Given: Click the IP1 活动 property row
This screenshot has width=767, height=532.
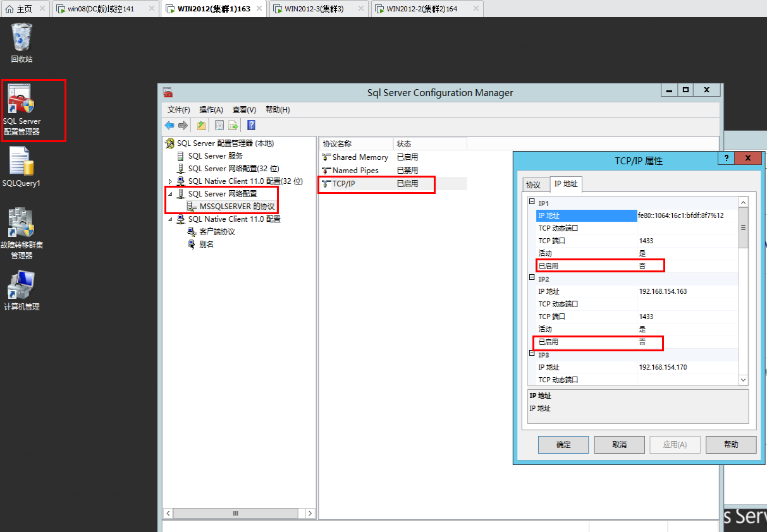Looking at the screenshot, I should pyautogui.click(x=637, y=253).
